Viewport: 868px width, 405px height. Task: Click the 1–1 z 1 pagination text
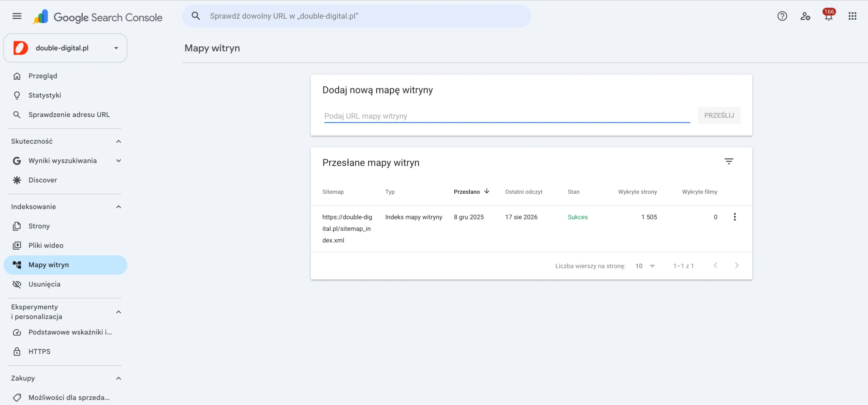[683, 266]
